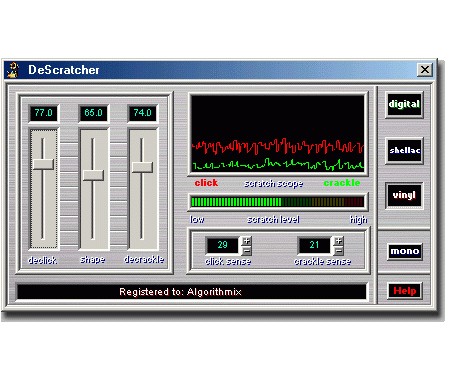Viewport: 450px width, 380px height.
Task: Select the vinyl mode button
Action: 404,195
